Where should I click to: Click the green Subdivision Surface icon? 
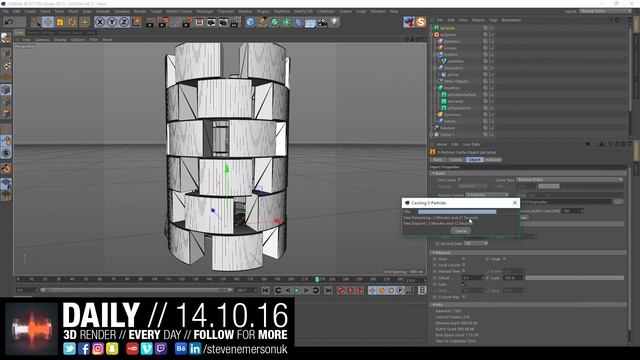275,22
